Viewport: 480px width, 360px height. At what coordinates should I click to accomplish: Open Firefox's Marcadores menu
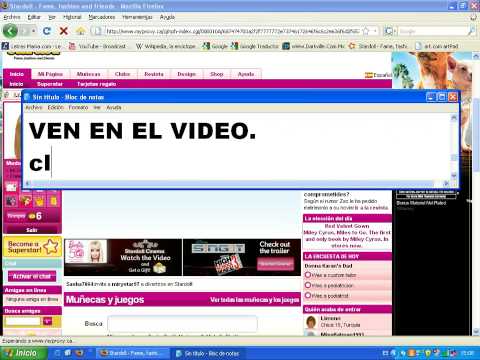click(102, 17)
